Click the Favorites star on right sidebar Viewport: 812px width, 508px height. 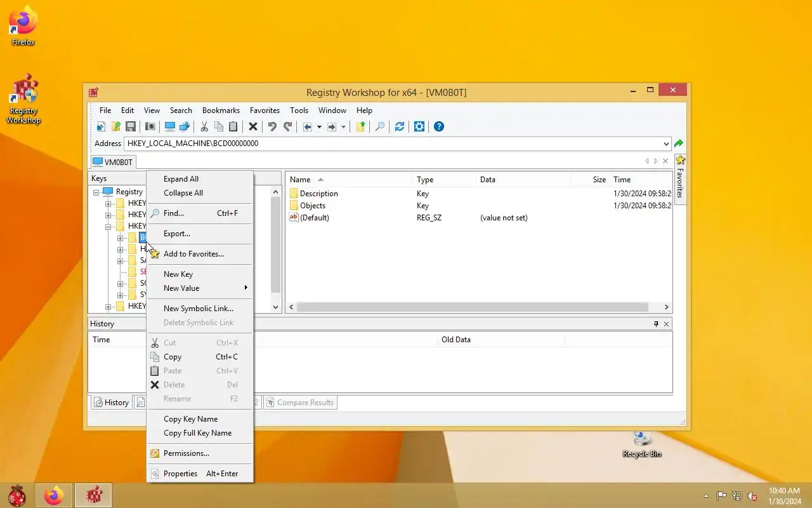pyautogui.click(x=680, y=161)
